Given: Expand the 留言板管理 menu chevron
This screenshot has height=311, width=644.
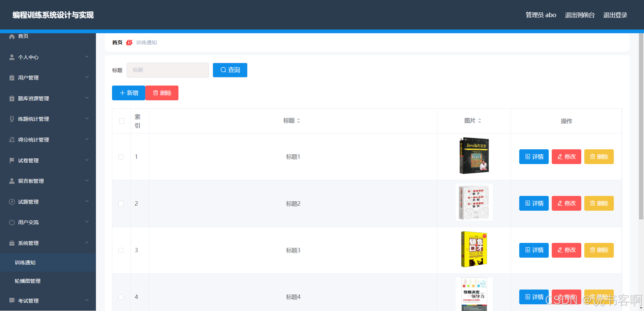Looking at the screenshot, I should click(87, 180).
